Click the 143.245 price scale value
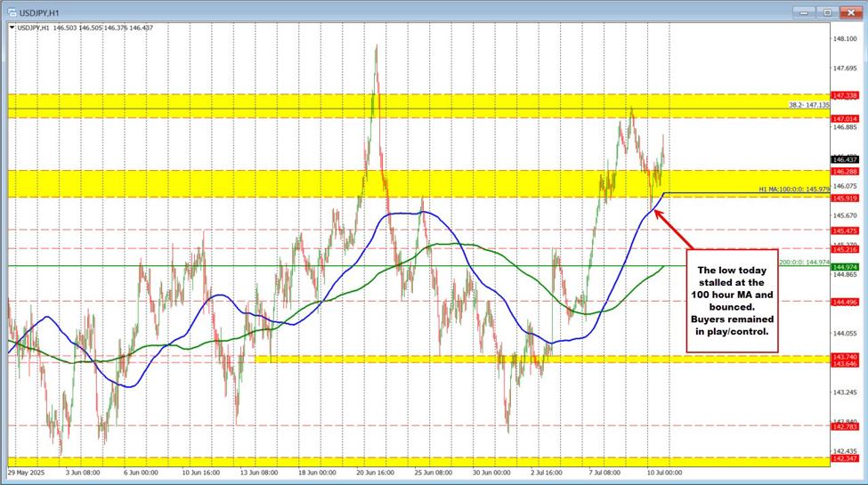 click(846, 392)
